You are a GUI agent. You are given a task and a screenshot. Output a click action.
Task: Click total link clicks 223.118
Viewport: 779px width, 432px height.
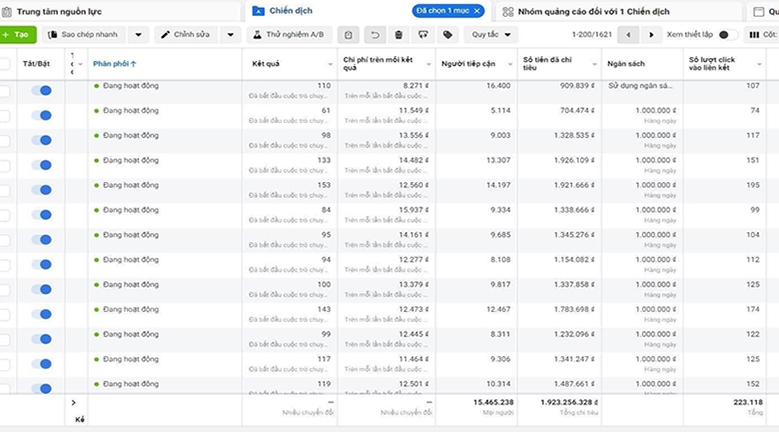[748, 402]
